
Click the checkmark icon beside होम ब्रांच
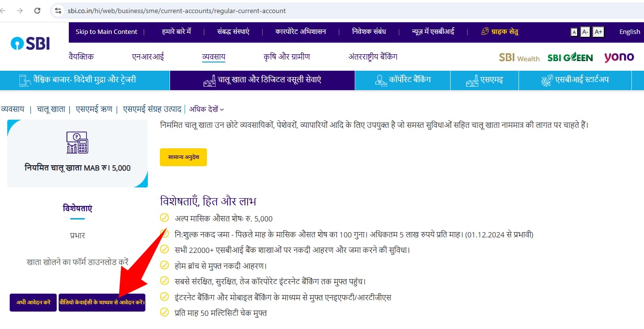[x=164, y=266]
